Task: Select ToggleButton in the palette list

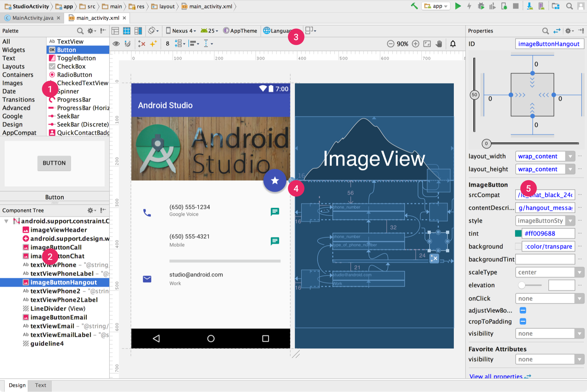Action: (x=76, y=58)
